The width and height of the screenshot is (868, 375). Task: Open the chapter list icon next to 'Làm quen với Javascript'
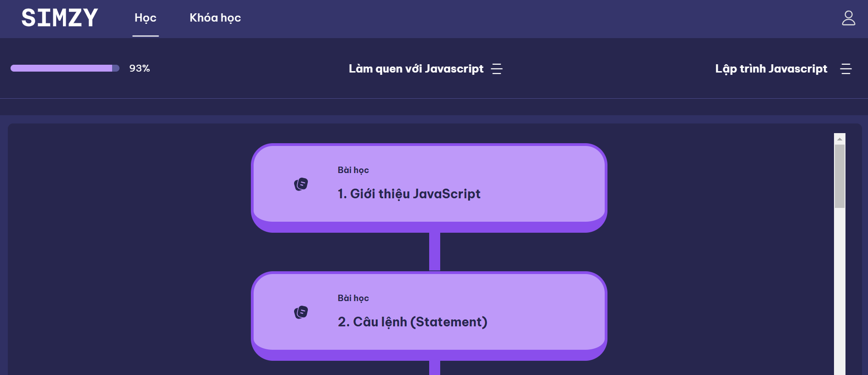coord(497,69)
